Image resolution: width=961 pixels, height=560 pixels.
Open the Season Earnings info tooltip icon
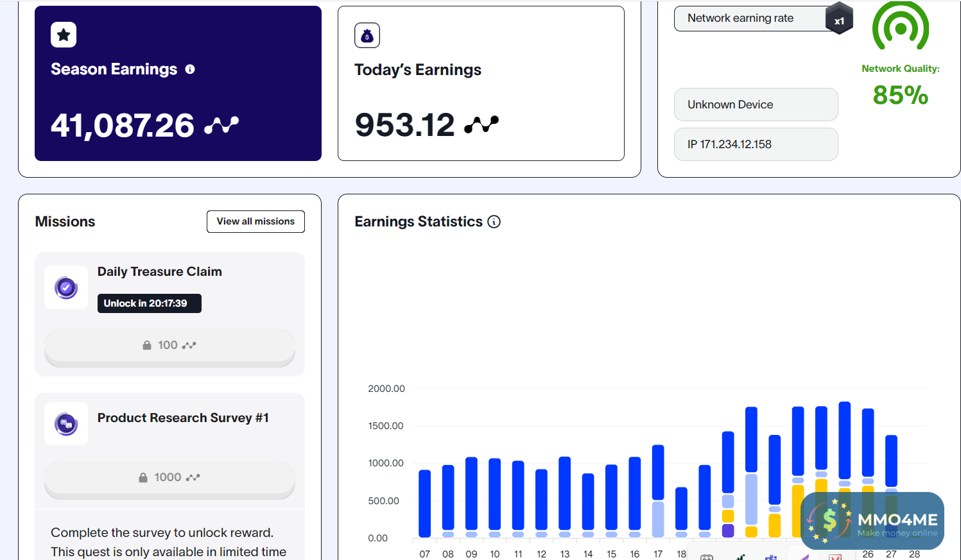[190, 69]
